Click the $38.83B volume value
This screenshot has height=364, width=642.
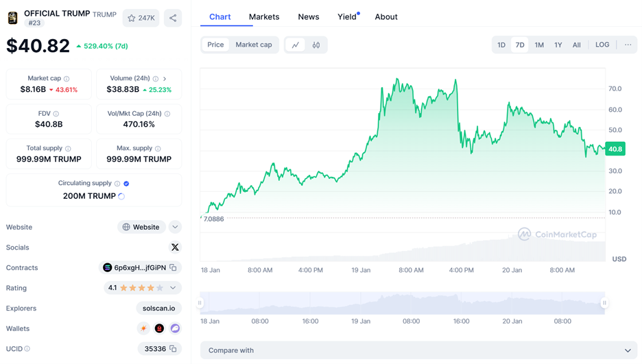[123, 89]
